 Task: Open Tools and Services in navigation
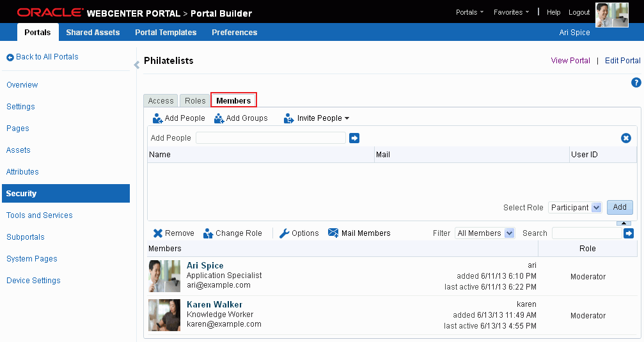click(40, 215)
